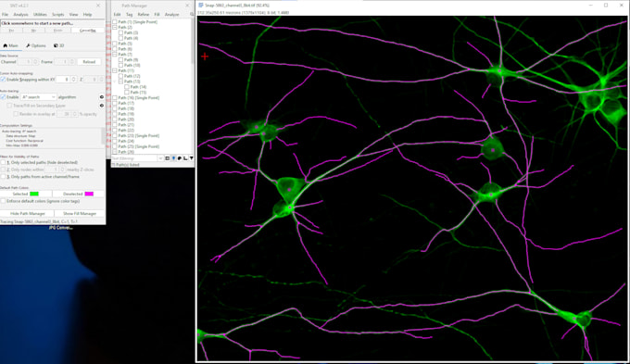Screen dimensions: 630x364
Task: Click the path icon of Path (6)
Action: 115,49
